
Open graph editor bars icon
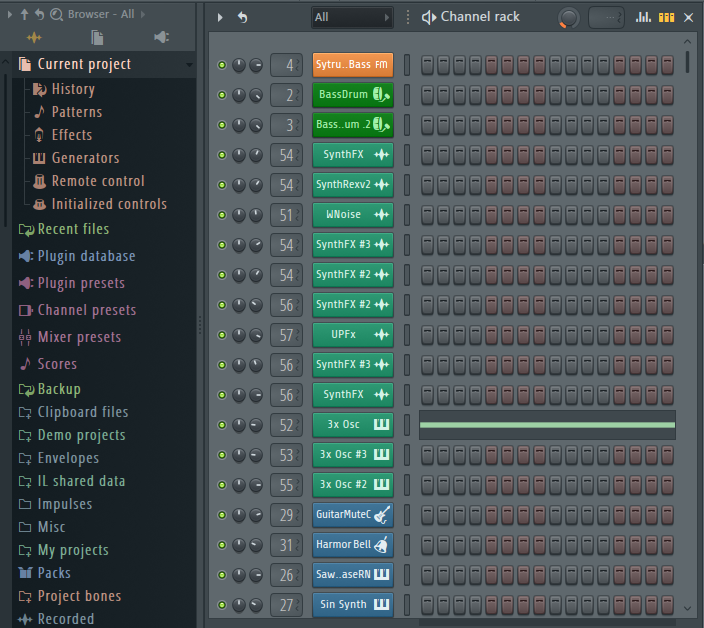[643, 18]
